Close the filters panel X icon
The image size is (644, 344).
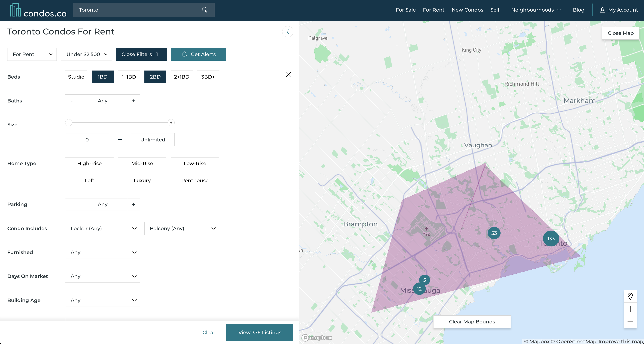288,74
